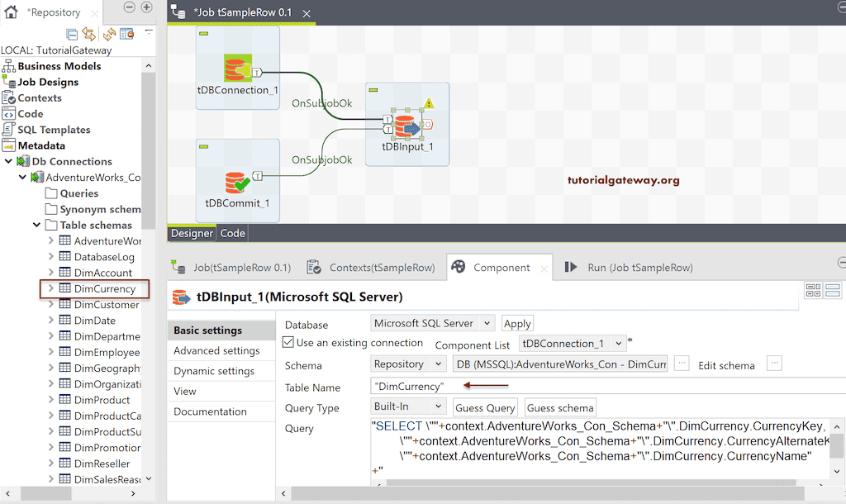Click the Link with Editor arrows icon
The height and width of the screenshot is (504, 846).
[89, 34]
